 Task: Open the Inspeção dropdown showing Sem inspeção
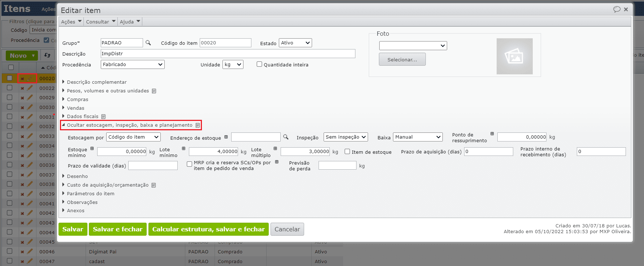tap(346, 137)
